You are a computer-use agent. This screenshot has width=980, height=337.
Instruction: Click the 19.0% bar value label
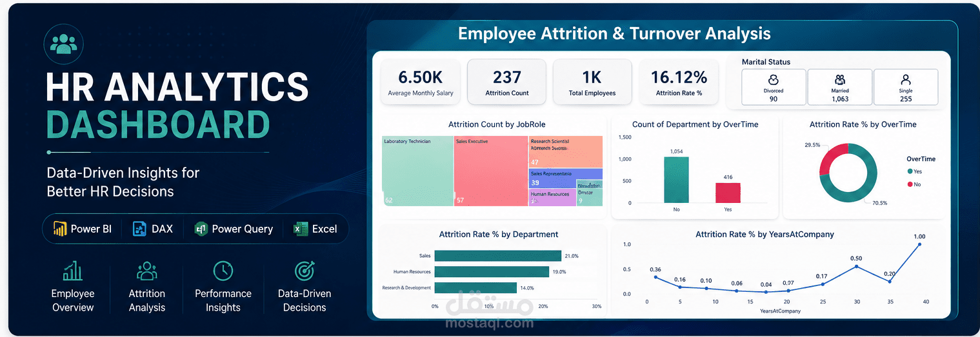pos(559,272)
